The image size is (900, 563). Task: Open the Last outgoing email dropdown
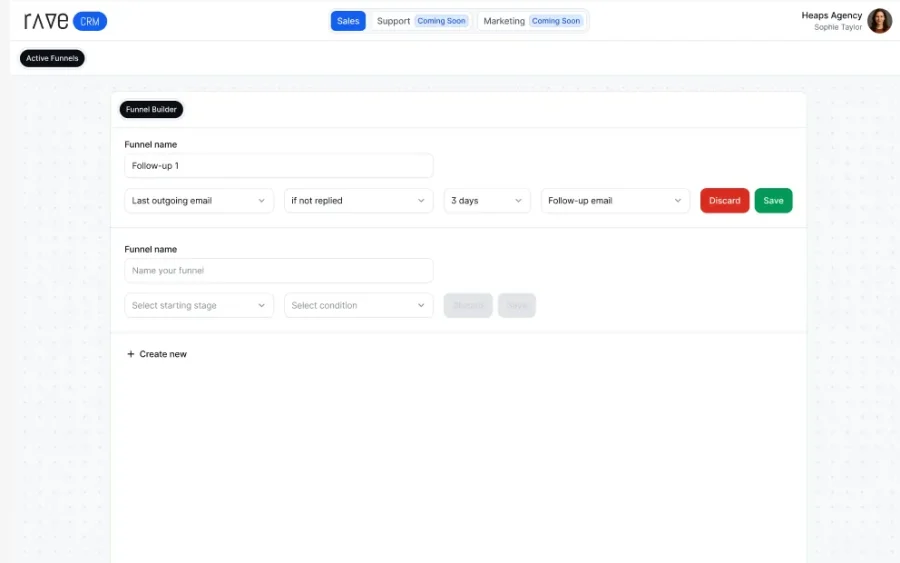pyautogui.click(x=199, y=201)
